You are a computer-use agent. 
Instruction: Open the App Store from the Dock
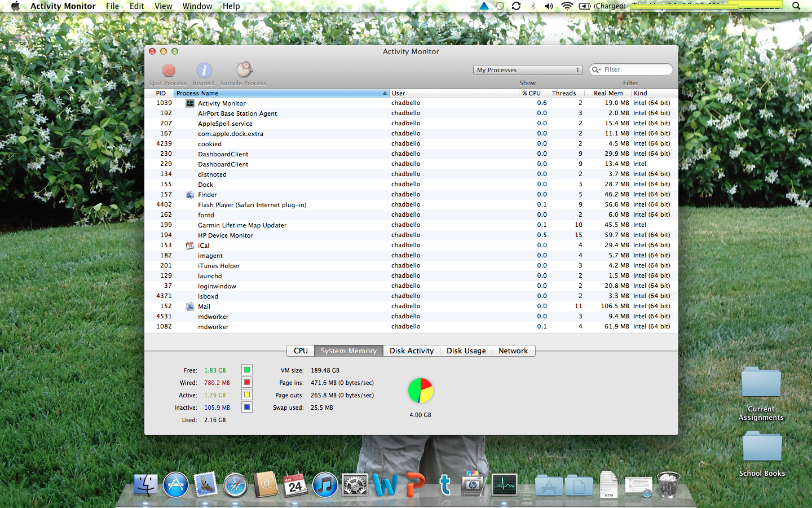pyautogui.click(x=176, y=485)
